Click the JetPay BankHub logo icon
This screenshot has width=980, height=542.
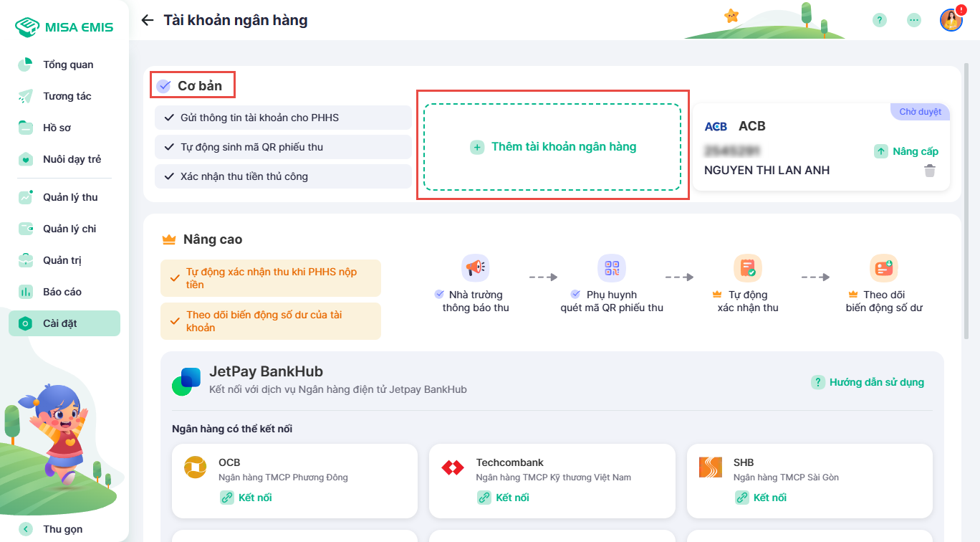pyautogui.click(x=186, y=381)
